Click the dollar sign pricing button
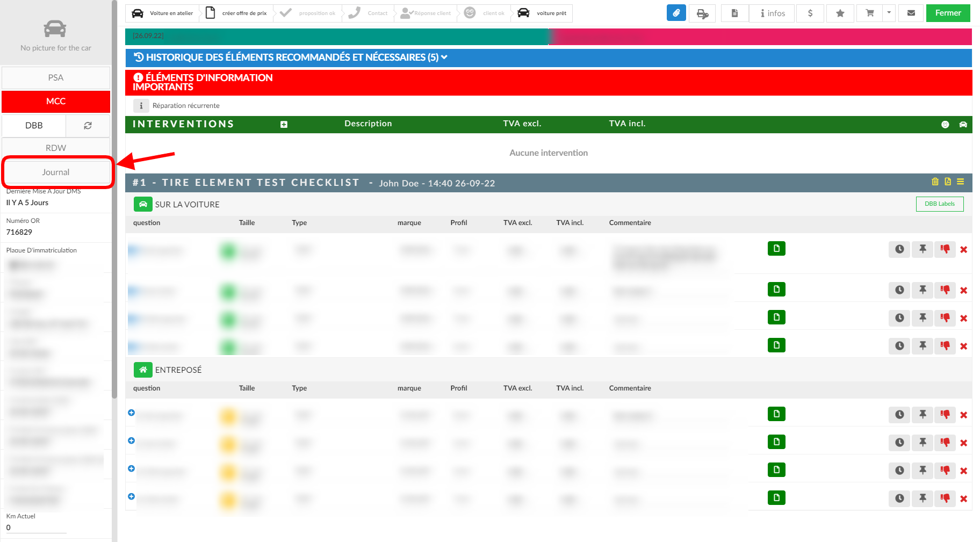 coord(810,13)
